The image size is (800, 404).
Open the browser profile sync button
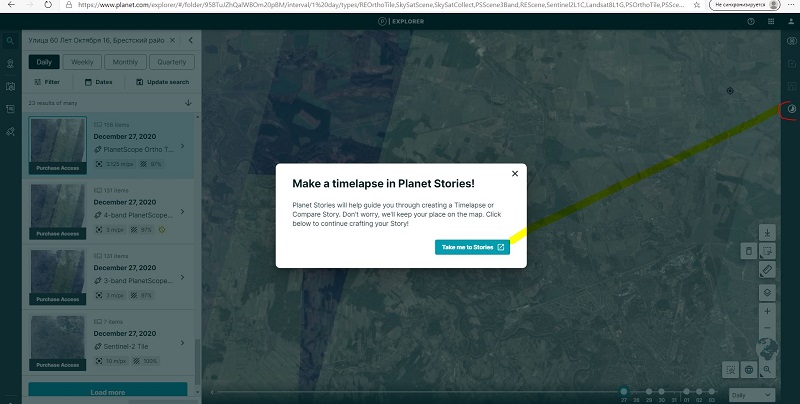click(746, 5)
